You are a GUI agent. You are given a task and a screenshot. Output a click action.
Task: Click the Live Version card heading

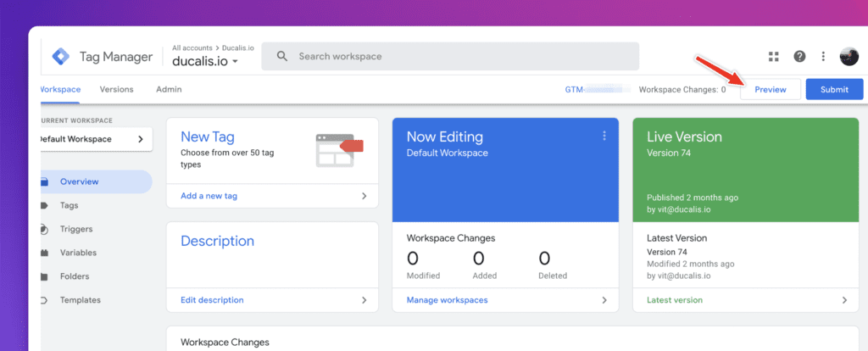pyautogui.click(x=684, y=136)
